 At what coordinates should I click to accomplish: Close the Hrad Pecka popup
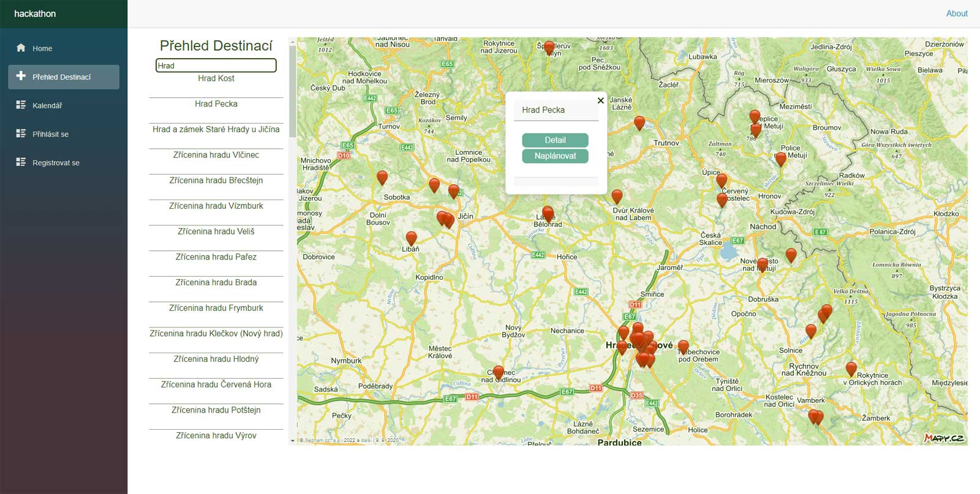tap(600, 100)
